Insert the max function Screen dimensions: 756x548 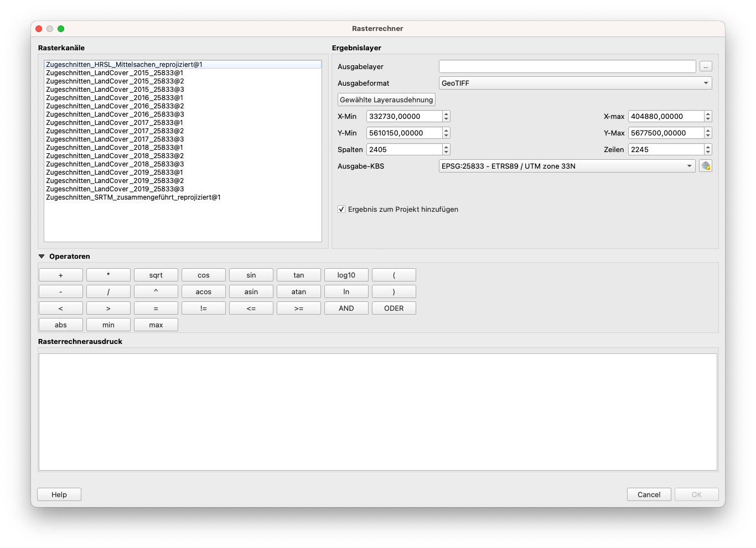click(156, 325)
